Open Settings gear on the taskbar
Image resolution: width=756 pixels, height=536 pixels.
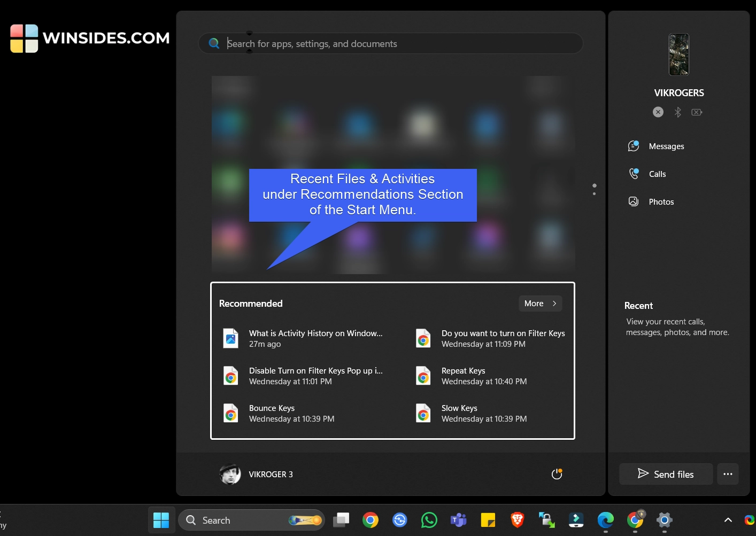pyautogui.click(x=665, y=520)
